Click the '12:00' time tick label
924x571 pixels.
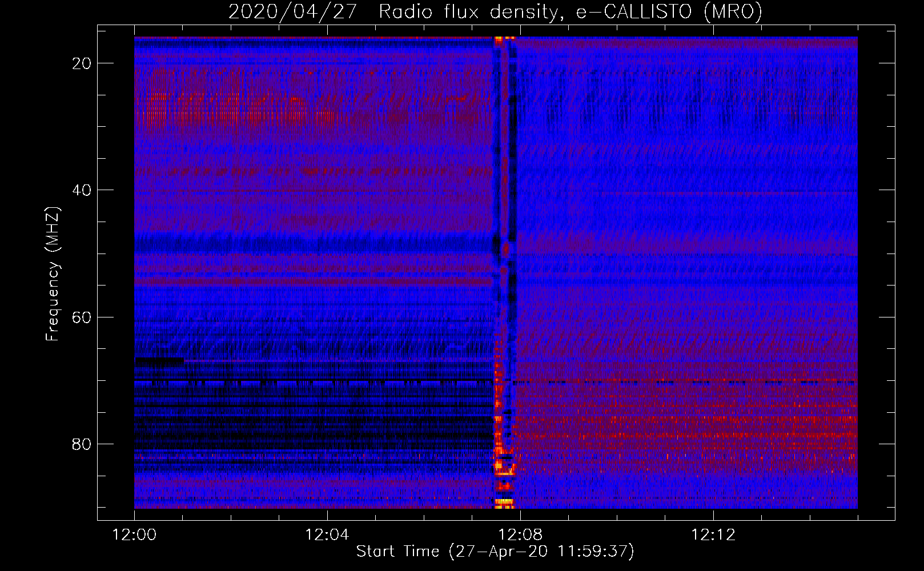(134, 535)
